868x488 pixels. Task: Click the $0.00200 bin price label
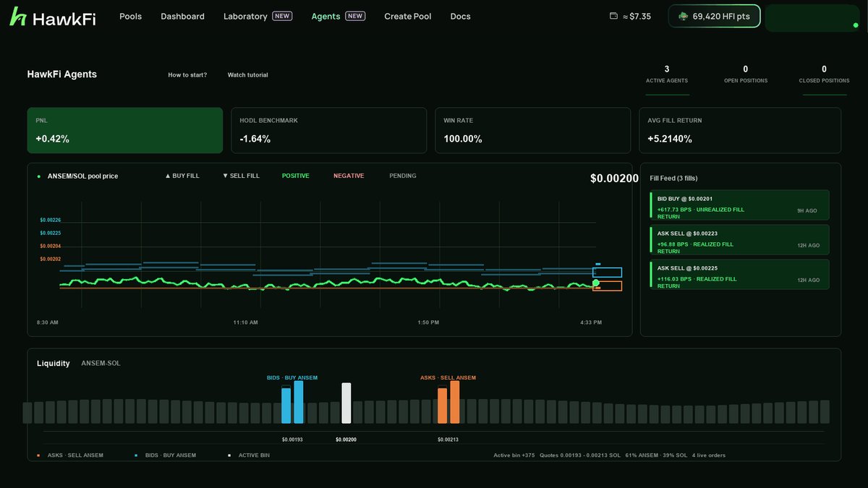point(346,440)
